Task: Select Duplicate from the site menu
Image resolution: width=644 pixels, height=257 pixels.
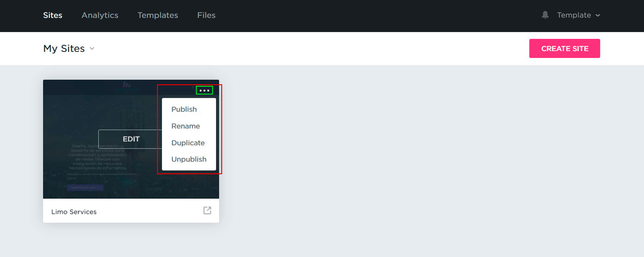Action: point(188,143)
